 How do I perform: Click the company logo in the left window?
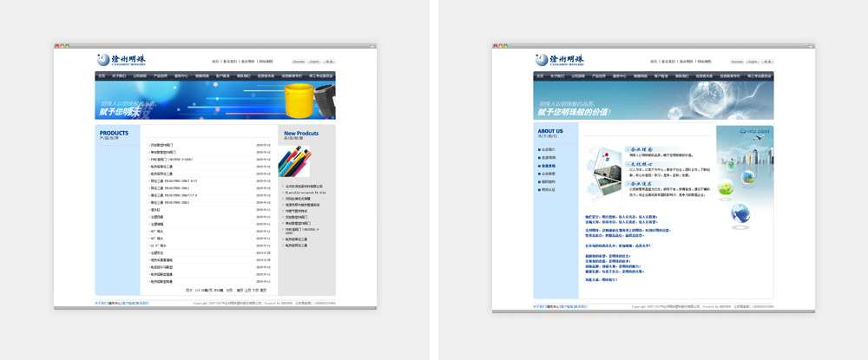pos(122,59)
